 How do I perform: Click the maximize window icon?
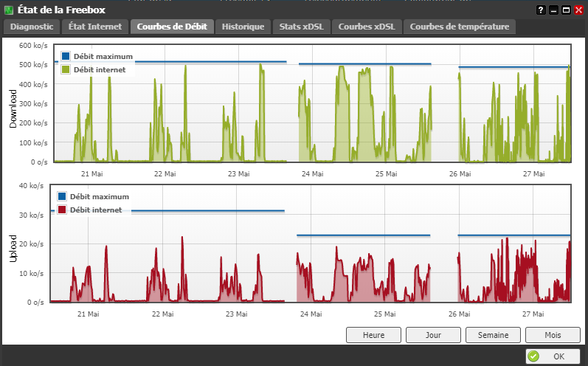pos(567,10)
